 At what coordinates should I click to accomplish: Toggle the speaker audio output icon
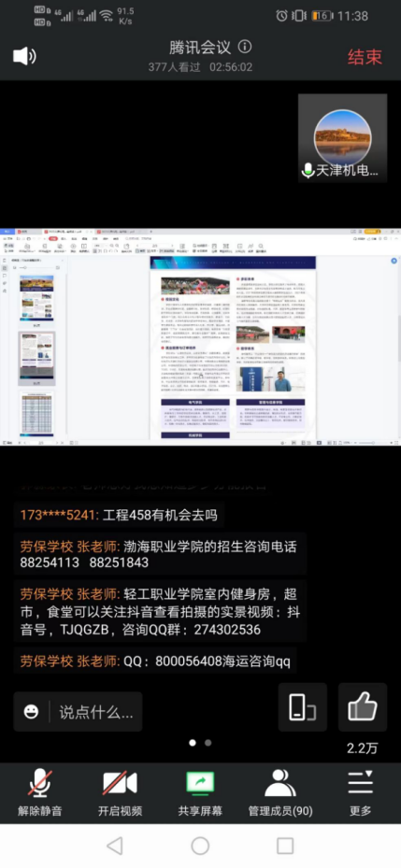pos(25,56)
